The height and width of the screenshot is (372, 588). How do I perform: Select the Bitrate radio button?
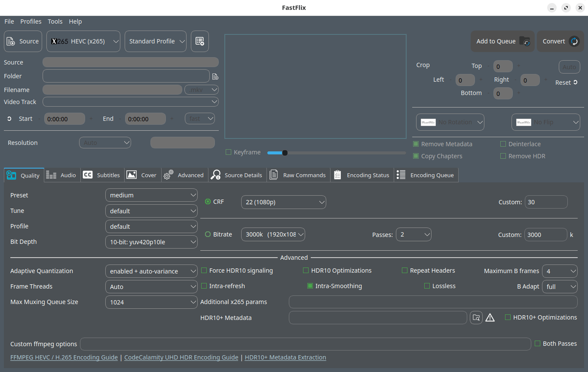tap(208, 234)
